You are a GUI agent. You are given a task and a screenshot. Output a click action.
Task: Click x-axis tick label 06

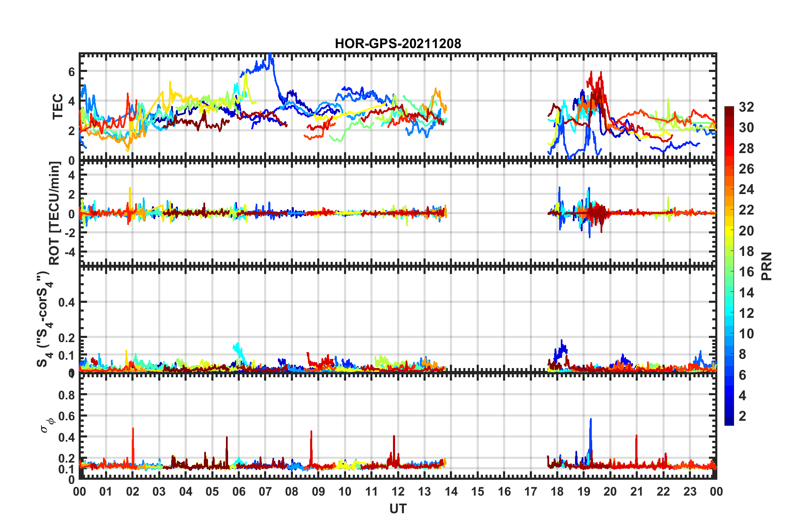click(x=239, y=491)
